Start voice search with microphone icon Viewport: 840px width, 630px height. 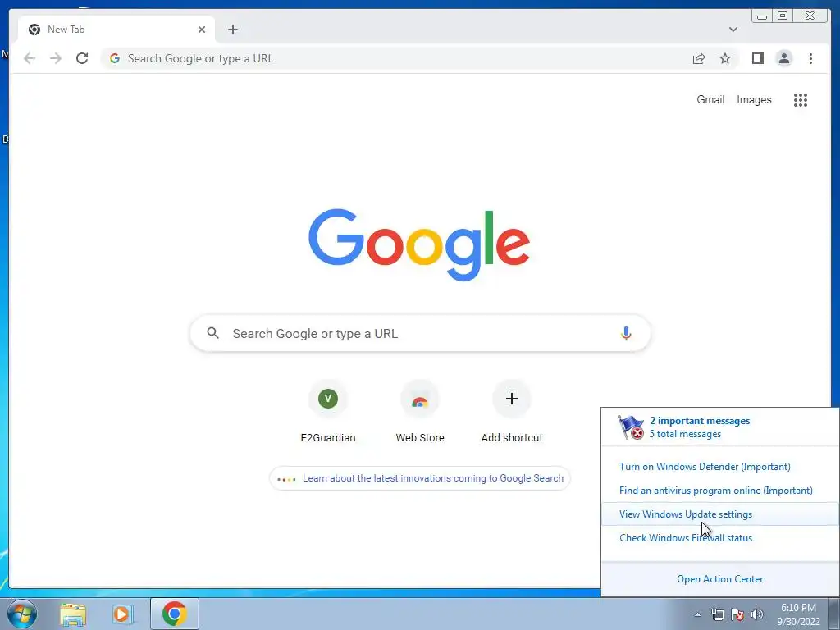click(626, 333)
